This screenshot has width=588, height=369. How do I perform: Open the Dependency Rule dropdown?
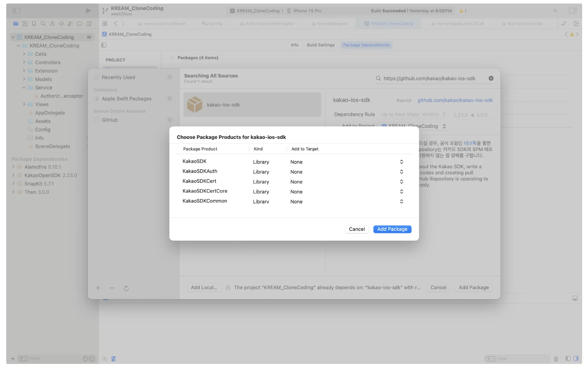[x=413, y=114]
